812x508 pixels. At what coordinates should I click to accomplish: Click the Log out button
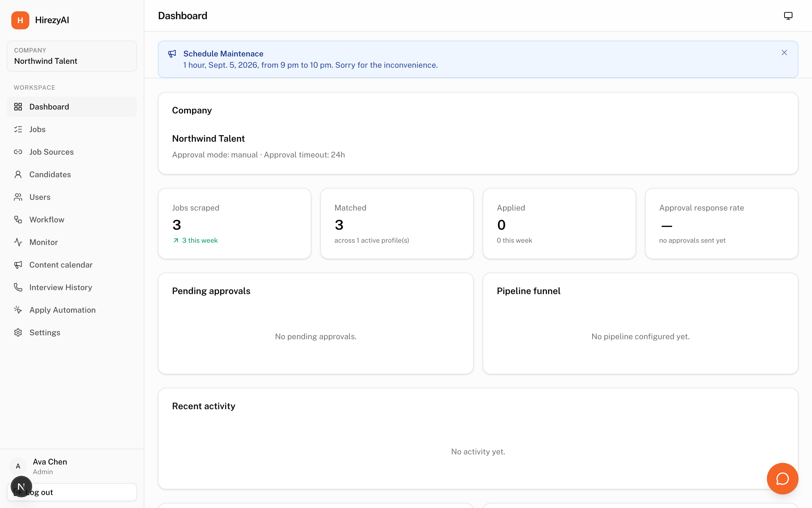(x=72, y=492)
